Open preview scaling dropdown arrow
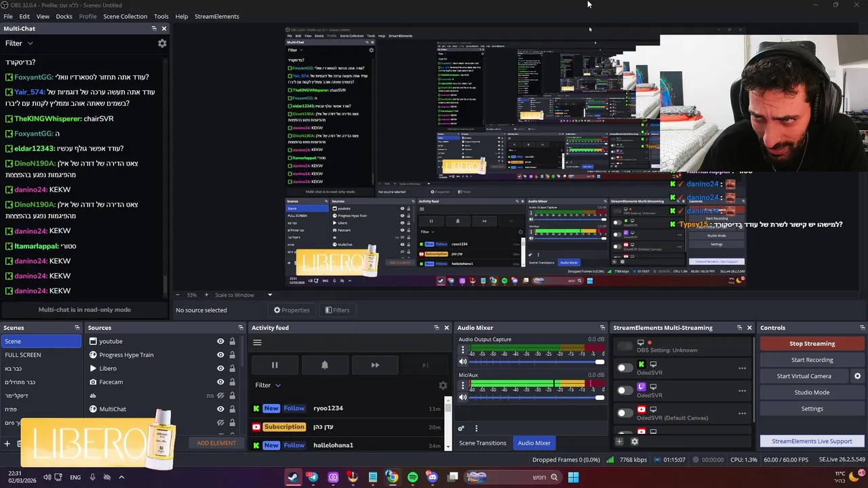The height and width of the screenshot is (488, 868). pos(269,295)
